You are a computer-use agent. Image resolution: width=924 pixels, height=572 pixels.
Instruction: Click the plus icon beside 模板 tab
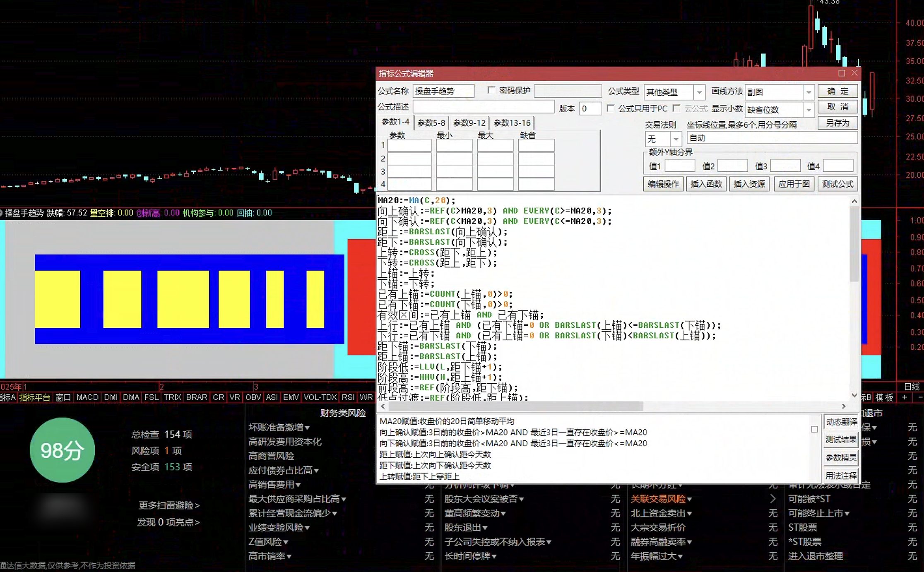[x=905, y=397]
